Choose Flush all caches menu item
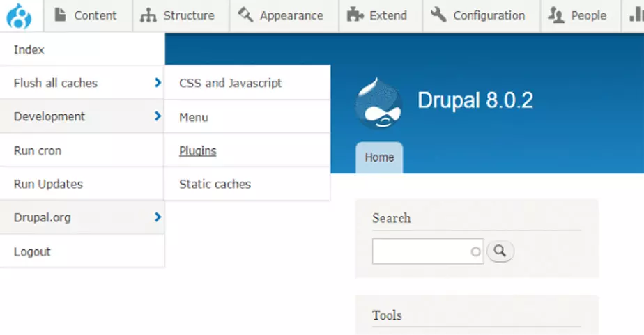 pyautogui.click(x=56, y=83)
